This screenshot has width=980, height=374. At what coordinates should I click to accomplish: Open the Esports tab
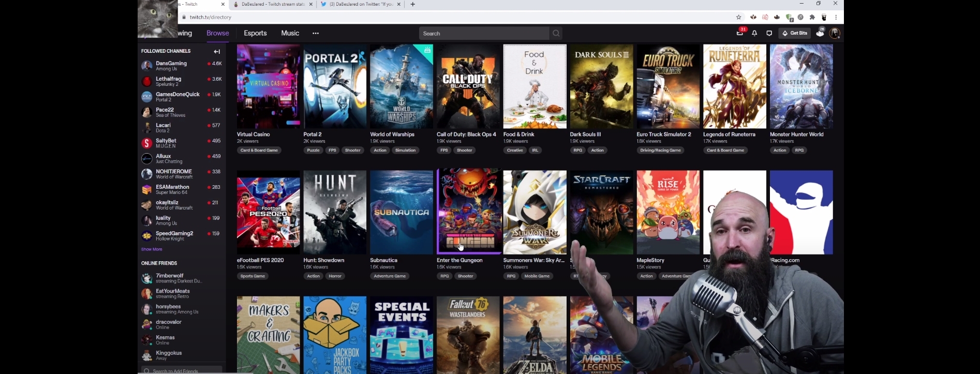coord(255,33)
